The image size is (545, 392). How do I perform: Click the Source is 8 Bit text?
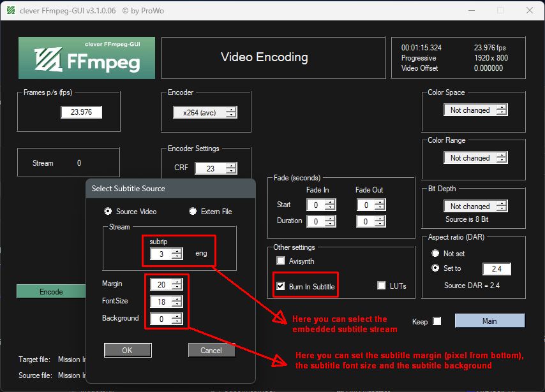click(467, 219)
